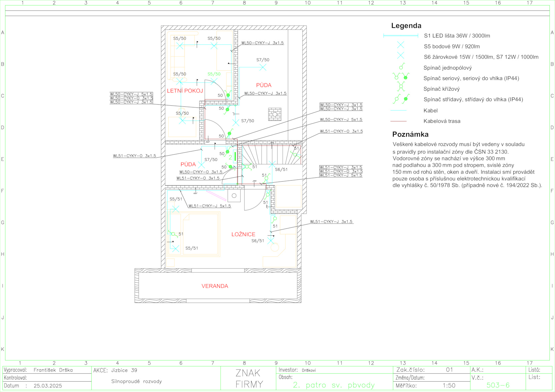Click the red Kabelová trasa line sample
This screenshot has height=392, width=555.
tap(398, 121)
